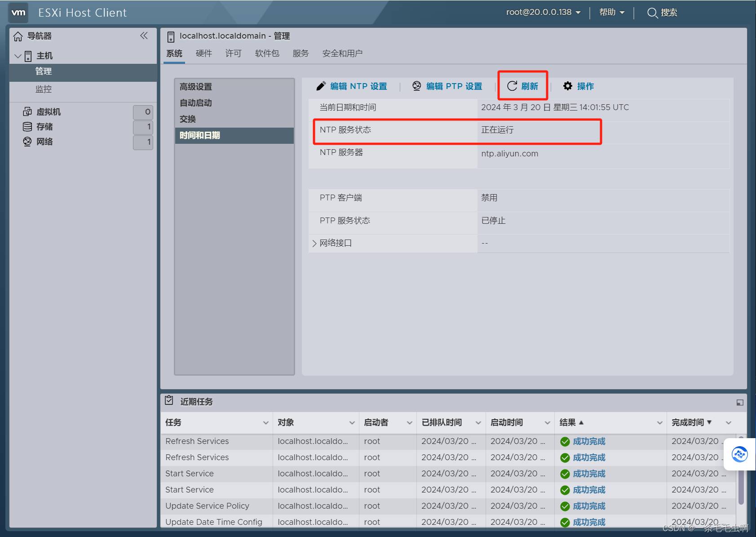Minimize the Recent Tasks panel
The height and width of the screenshot is (537, 756).
coord(739,403)
